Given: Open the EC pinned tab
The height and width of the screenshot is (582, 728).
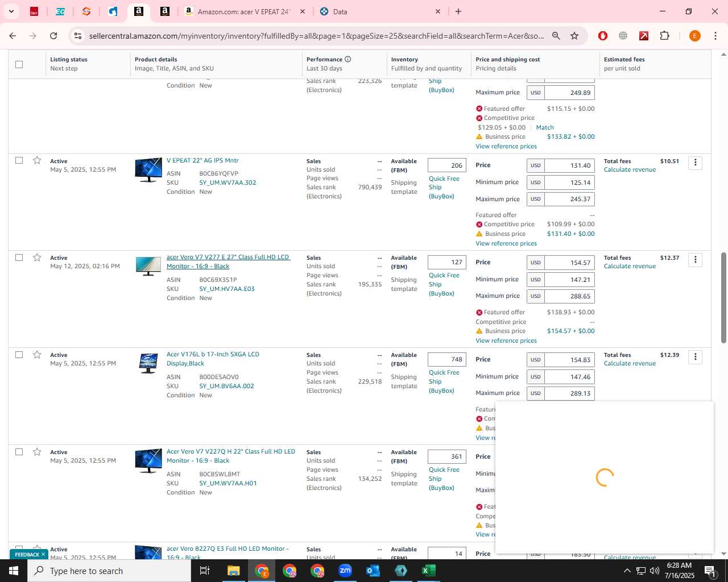Looking at the screenshot, I should pos(60,11).
